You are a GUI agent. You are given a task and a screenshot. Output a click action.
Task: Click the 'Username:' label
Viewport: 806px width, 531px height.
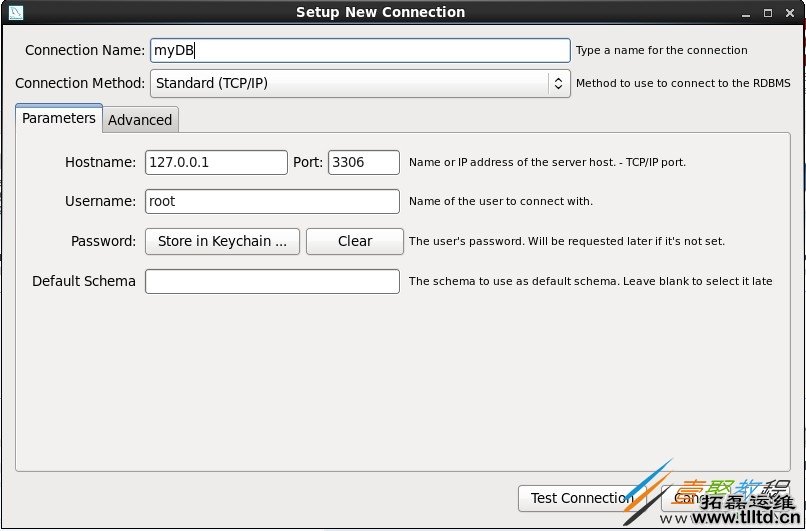(100, 202)
